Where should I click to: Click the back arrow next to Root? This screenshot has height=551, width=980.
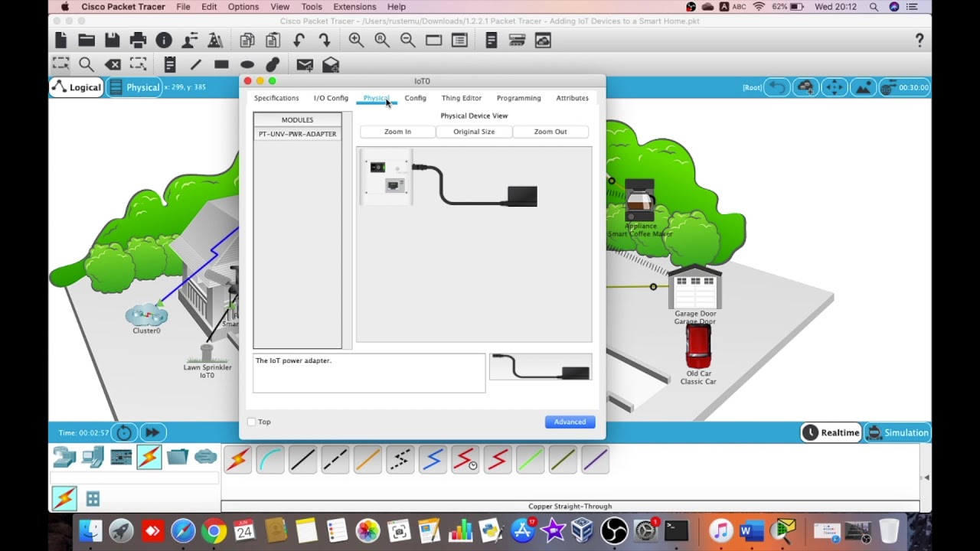776,87
